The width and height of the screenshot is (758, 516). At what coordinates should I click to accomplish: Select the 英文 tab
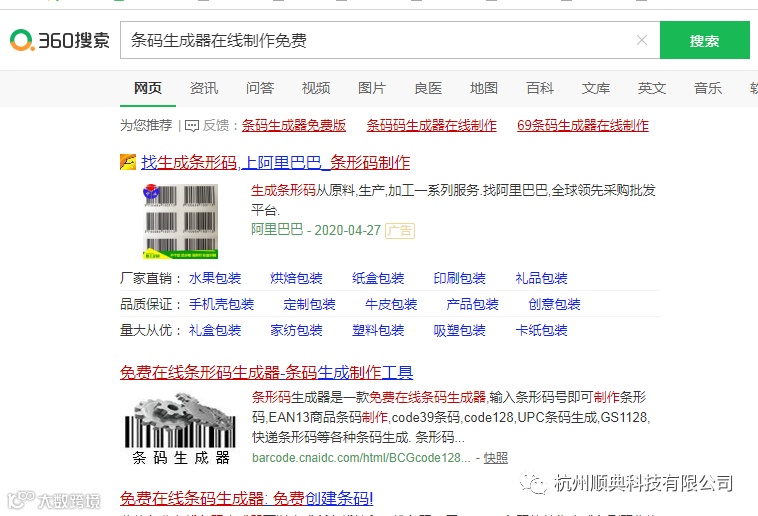[652, 88]
